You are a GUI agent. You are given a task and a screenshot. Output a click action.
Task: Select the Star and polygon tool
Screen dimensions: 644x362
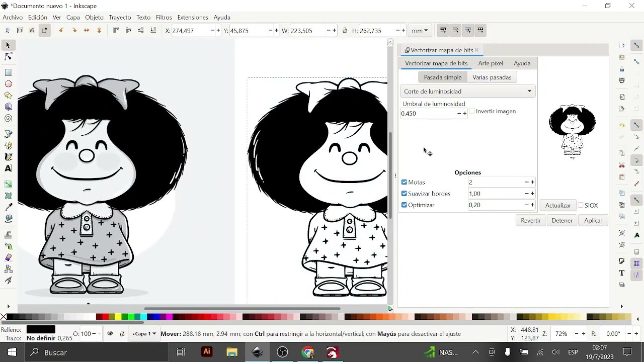(x=8, y=96)
